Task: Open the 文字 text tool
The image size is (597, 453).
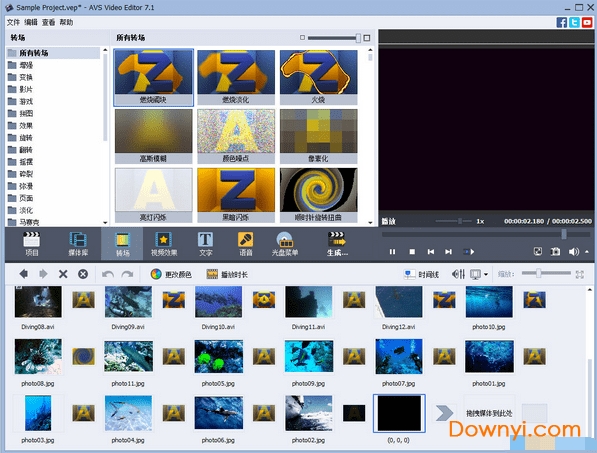Action: click(x=205, y=244)
